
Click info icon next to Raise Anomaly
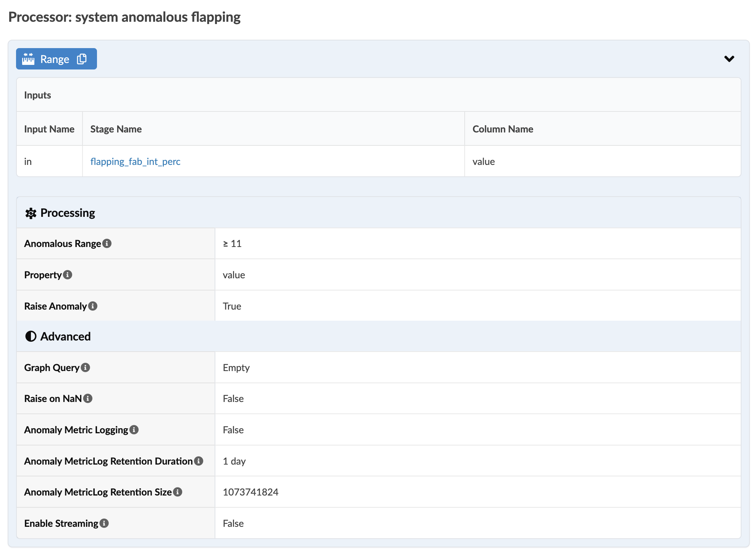coord(93,306)
